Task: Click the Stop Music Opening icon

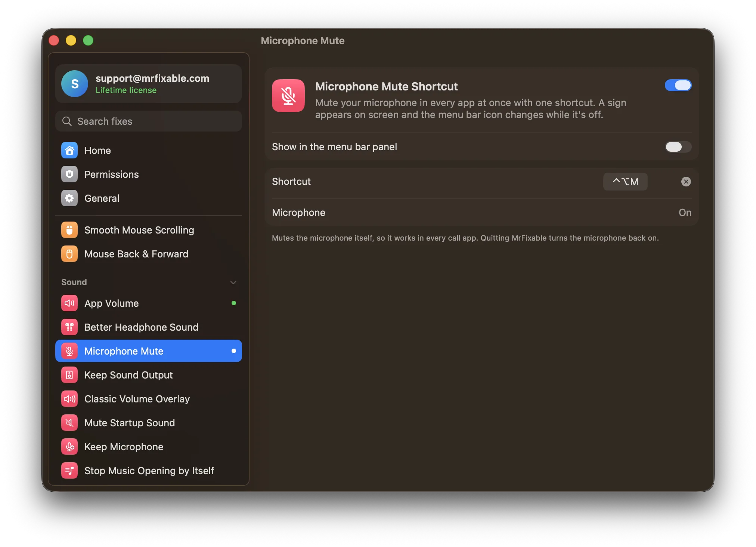Action: point(69,471)
